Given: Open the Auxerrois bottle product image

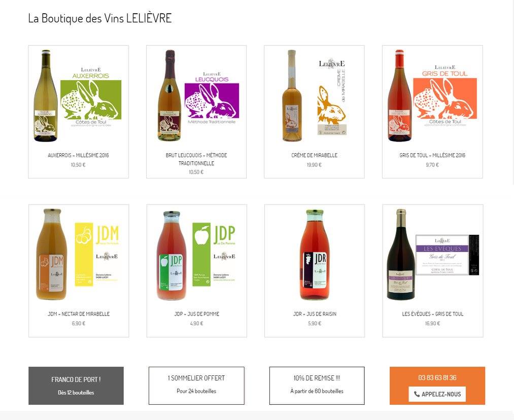Looking at the screenshot, I should [78, 96].
